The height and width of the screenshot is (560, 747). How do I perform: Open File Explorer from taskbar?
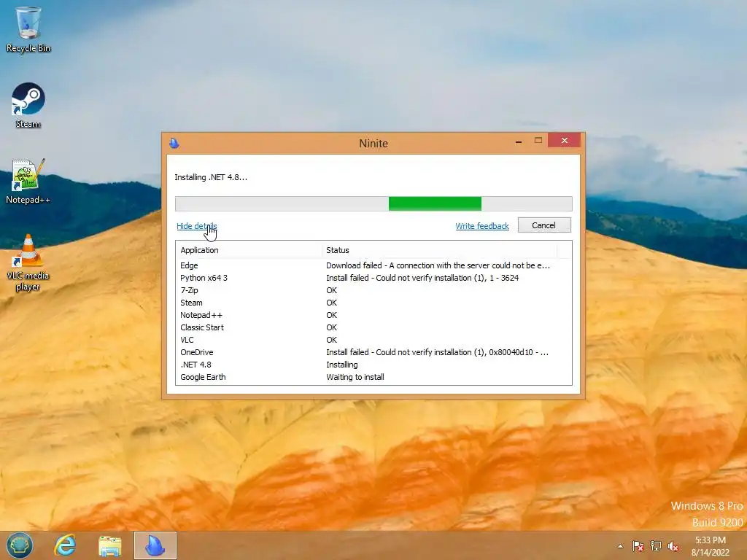pyautogui.click(x=110, y=545)
